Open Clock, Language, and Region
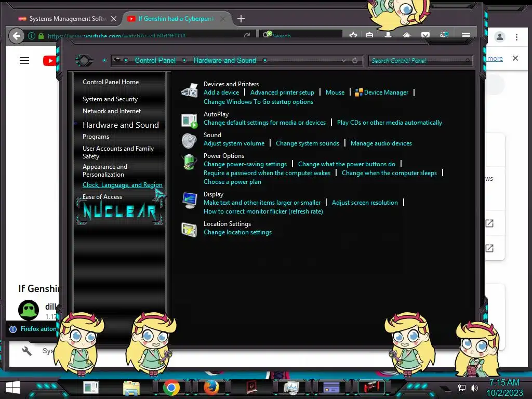This screenshot has width=532, height=399. [x=123, y=185]
